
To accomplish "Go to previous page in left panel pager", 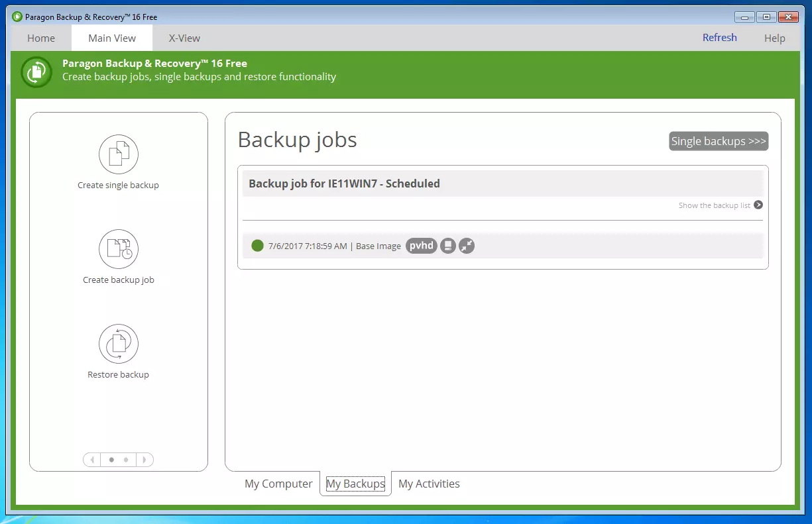I will (x=92, y=460).
